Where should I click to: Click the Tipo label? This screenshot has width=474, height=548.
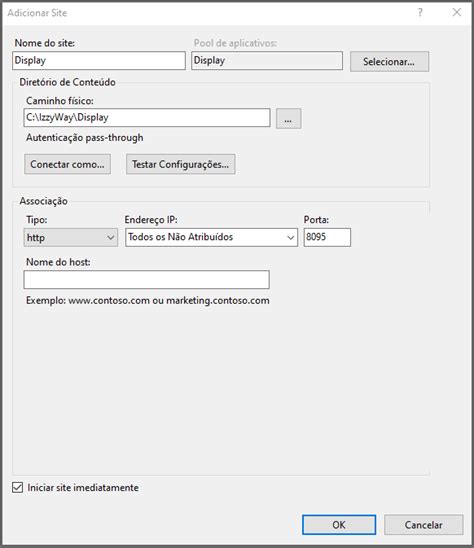37,219
